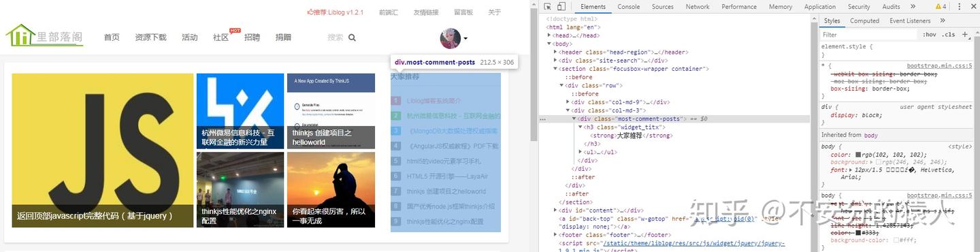980x252 pixels.
Task: Open the 捐赠 navigation item
Action: point(283,37)
